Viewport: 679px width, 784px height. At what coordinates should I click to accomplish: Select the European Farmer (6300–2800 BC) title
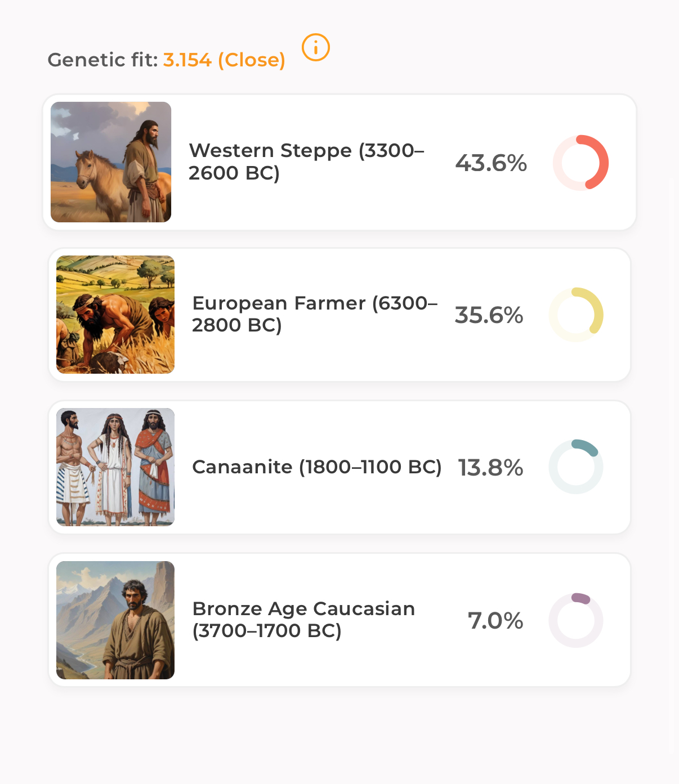pos(314,314)
